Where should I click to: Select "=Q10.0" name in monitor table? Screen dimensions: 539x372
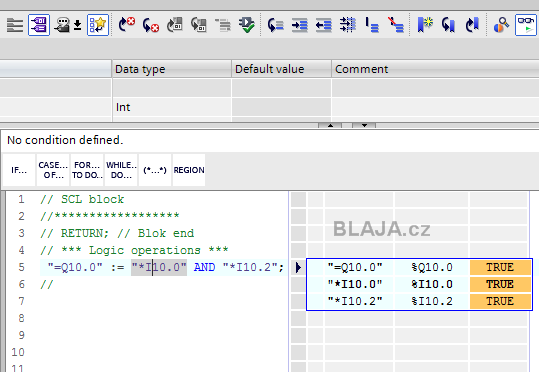pos(355,267)
